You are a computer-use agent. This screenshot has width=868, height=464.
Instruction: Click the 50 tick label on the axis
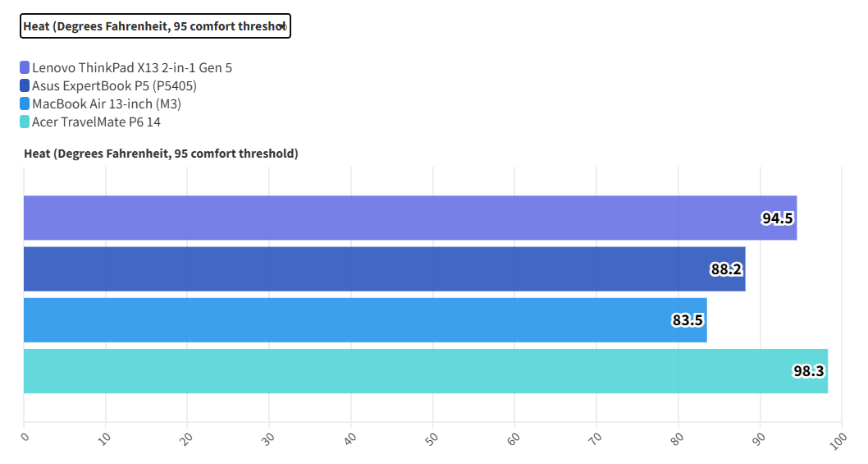click(x=433, y=438)
